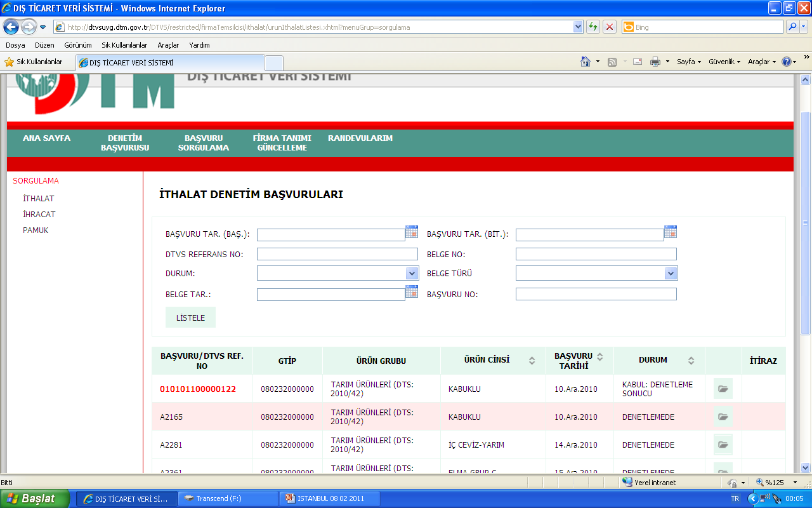Open the Güvenlik dropdown menu

click(x=724, y=62)
